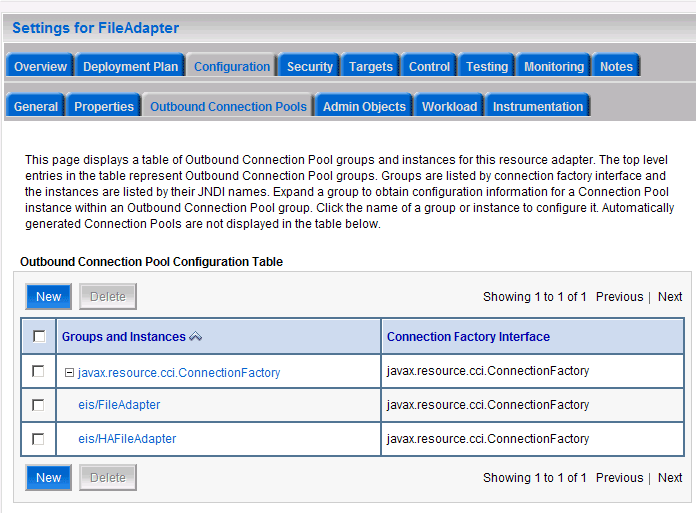
Task: Select the Outbound Connection Pools sub-tab
Action: tap(228, 106)
